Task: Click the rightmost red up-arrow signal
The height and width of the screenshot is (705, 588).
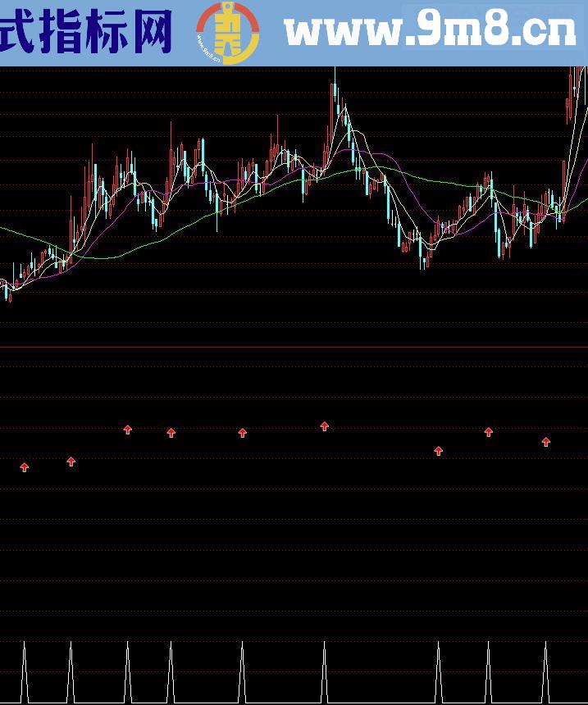Action: pyautogui.click(x=546, y=441)
